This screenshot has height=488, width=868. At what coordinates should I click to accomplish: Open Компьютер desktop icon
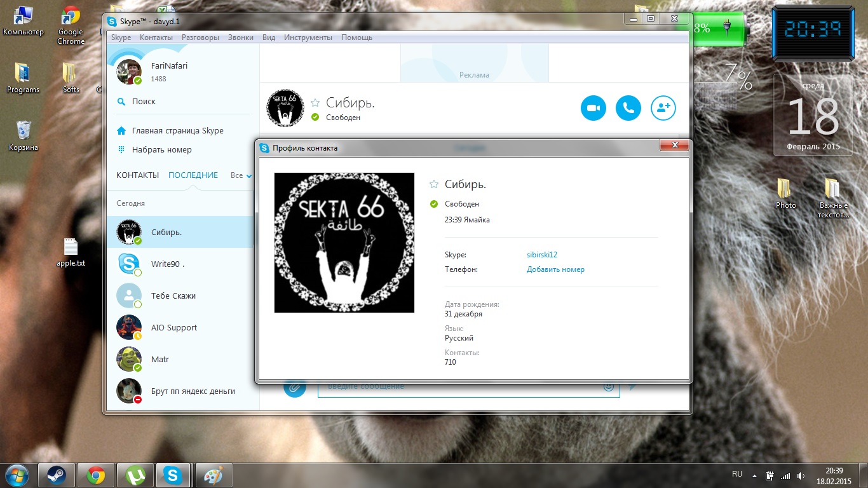pyautogui.click(x=23, y=21)
